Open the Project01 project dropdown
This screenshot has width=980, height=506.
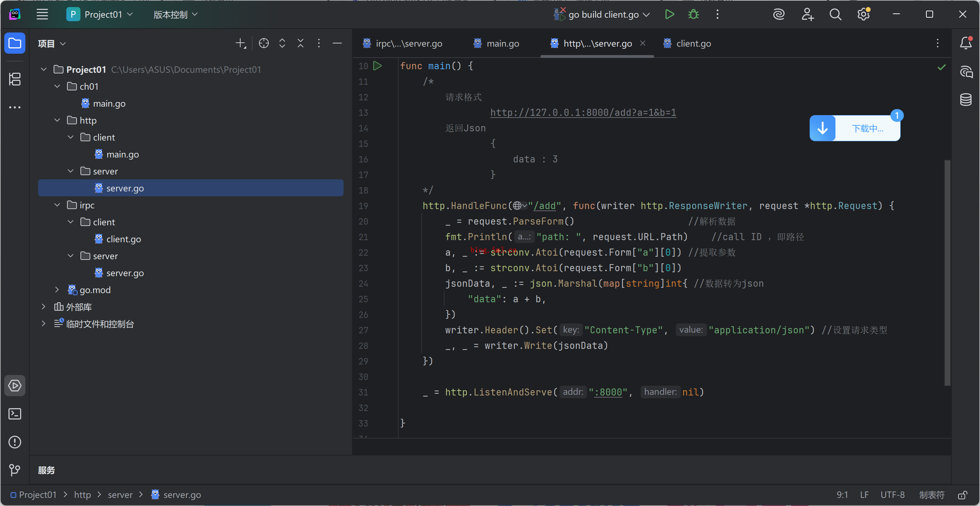coord(100,14)
